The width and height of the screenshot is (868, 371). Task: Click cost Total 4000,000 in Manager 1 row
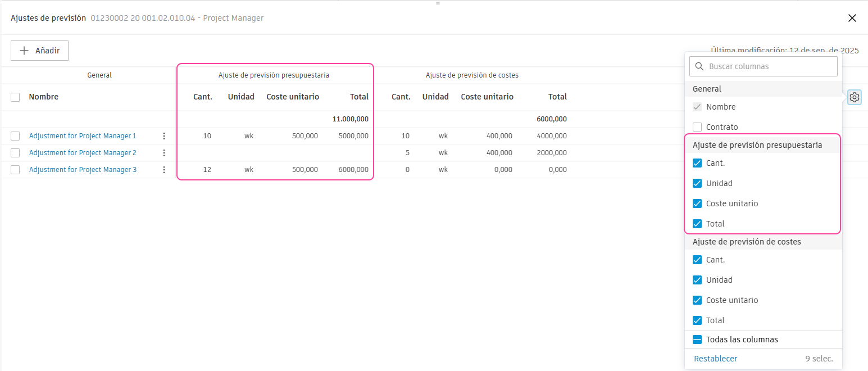coord(552,136)
